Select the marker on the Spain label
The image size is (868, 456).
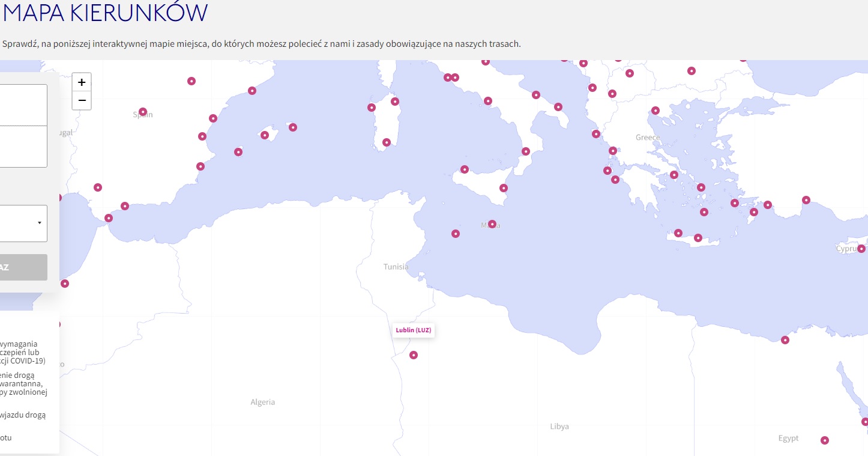[x=143, y=112]
